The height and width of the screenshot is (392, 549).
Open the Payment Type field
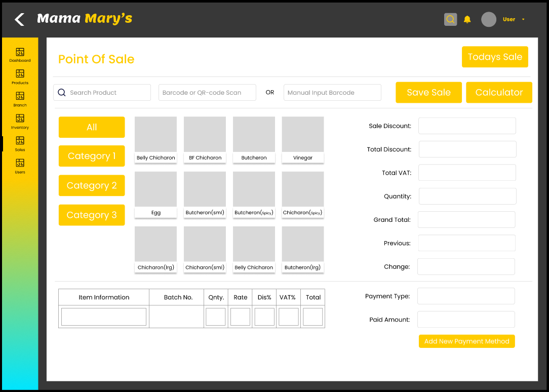[466, 296]
